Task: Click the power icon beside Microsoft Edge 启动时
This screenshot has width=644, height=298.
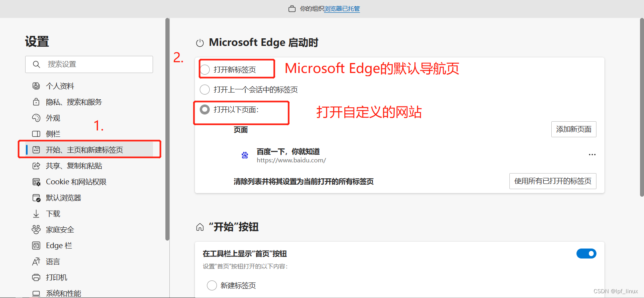Action: click(x=200, y=43)
